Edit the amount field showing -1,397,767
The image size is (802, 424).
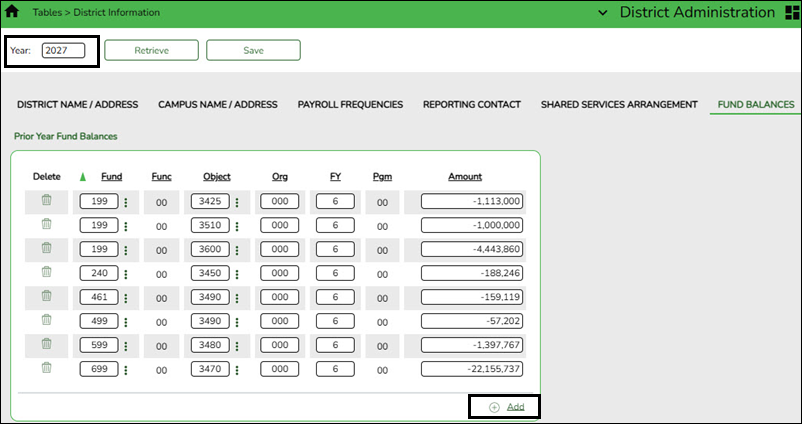coord(472,345)
